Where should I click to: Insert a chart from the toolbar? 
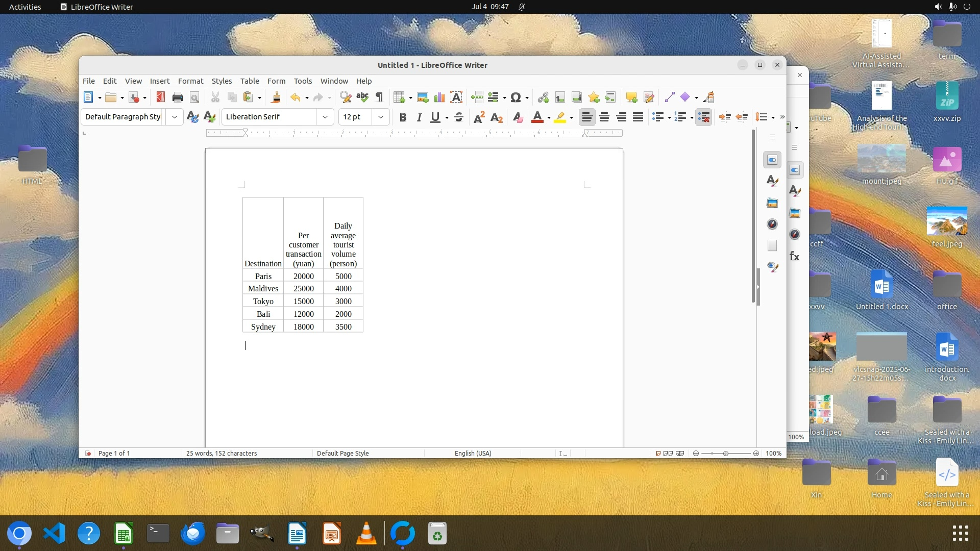coord(439,97)
